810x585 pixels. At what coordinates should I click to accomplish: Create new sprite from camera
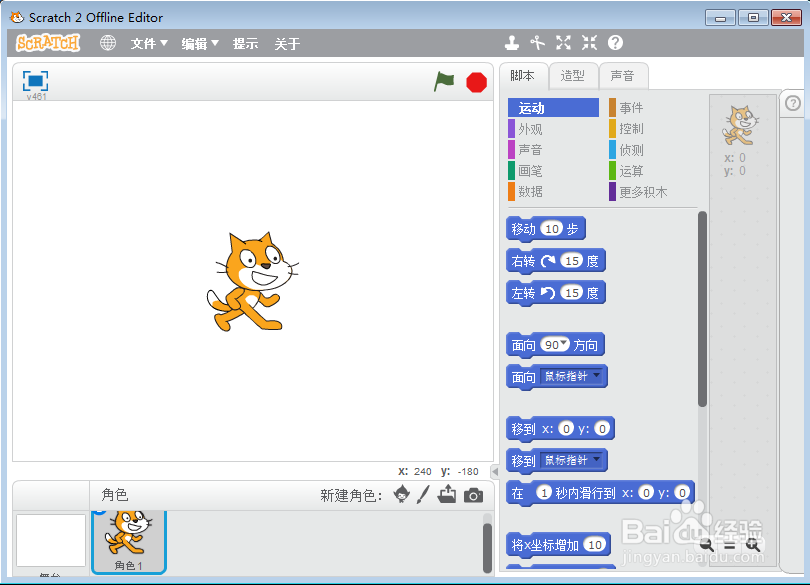473,496
